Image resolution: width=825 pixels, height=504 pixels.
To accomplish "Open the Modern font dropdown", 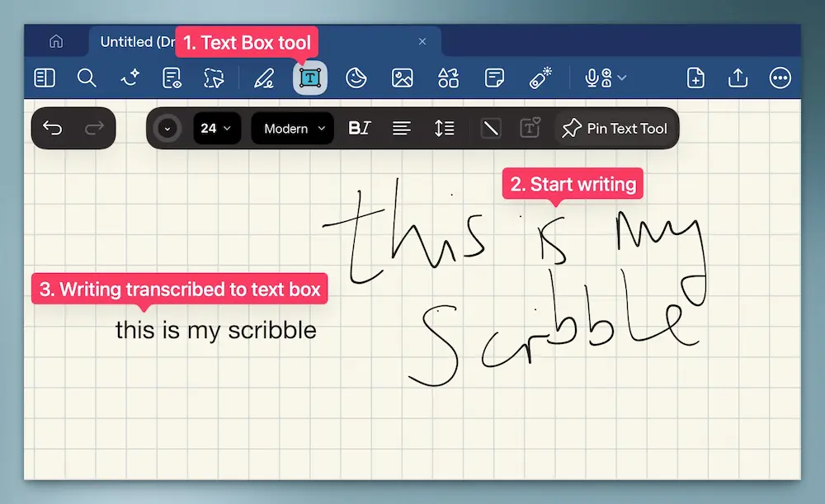I will [x=291, y=128].
